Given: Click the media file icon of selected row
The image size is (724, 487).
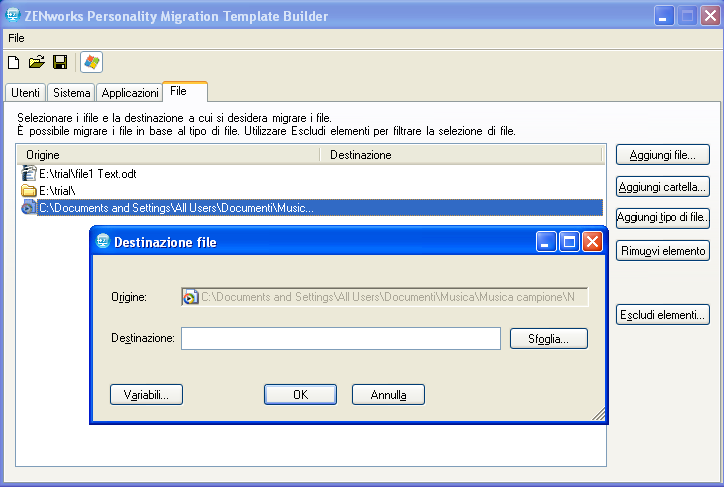Looking at the screenshot, I should point(29,208).
